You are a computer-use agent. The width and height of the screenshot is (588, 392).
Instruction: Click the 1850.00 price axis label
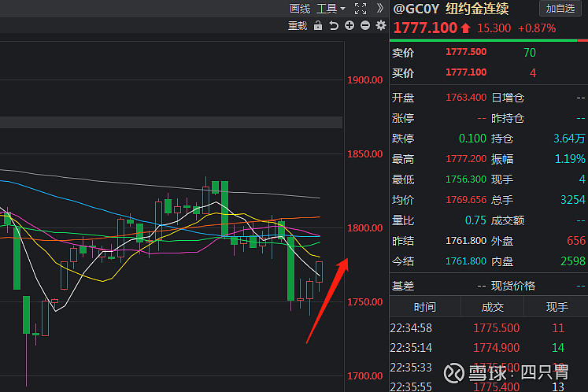click(x=364, y=153)
